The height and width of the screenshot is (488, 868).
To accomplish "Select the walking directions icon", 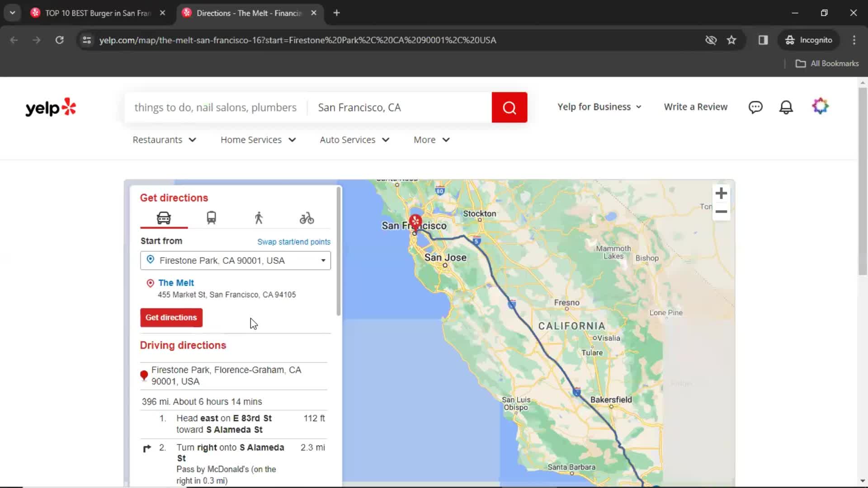I will (258, 218).
